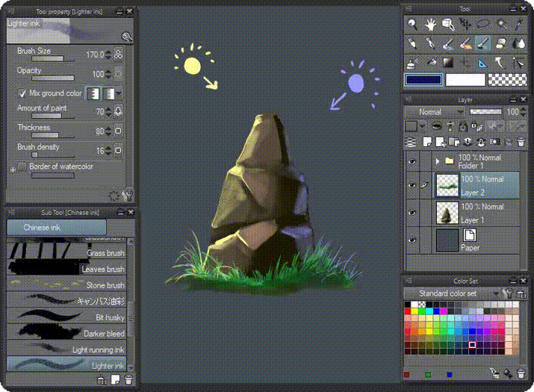Hide Layer 1 via its eye icon

[412, 213]
